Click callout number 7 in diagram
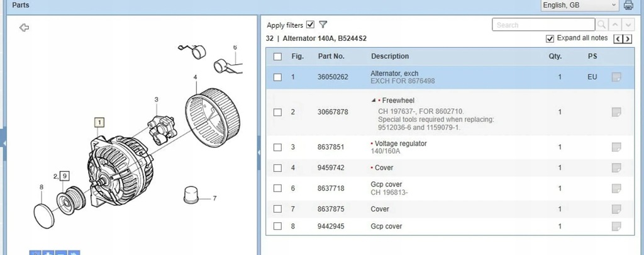This screenshot has width=644, height=255. tap(214, 198)
